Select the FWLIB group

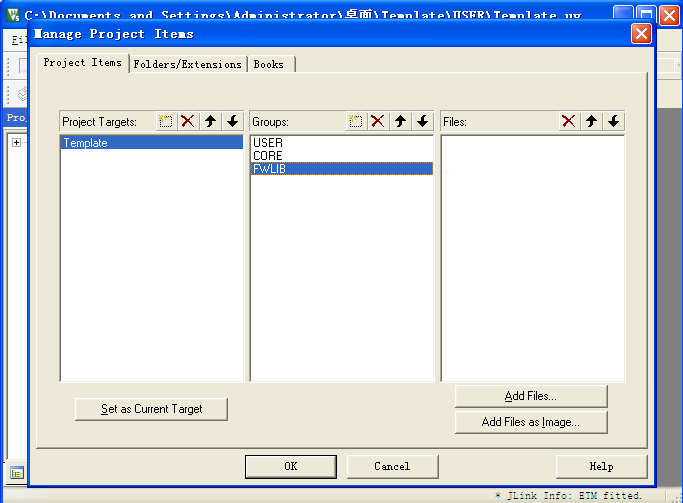coord(342,169)
